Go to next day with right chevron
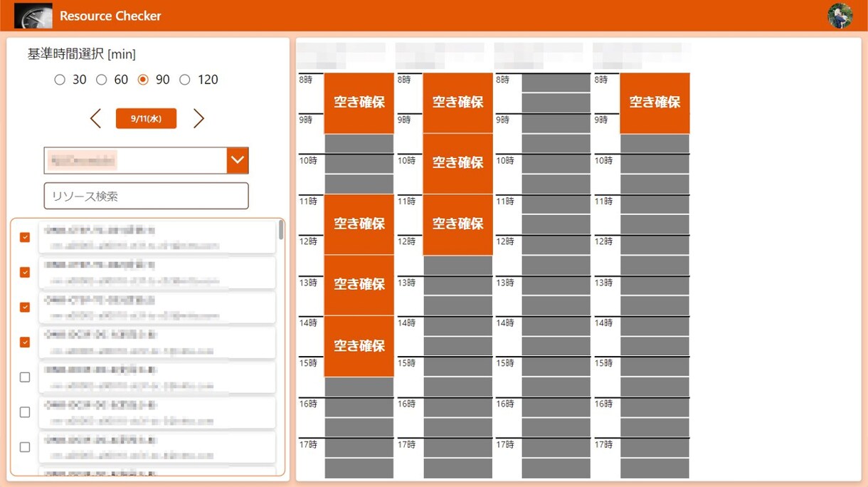This screenshot has height=487, width=868. point(199,119)
